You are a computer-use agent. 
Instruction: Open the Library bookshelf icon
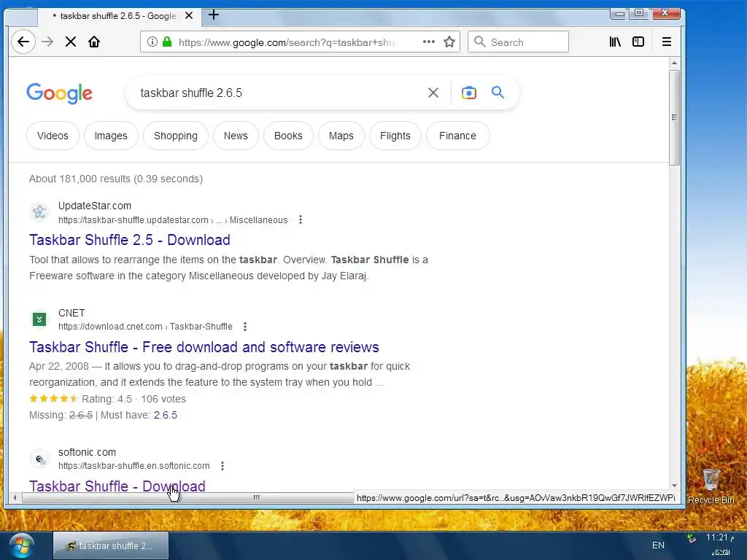(615, 42)
